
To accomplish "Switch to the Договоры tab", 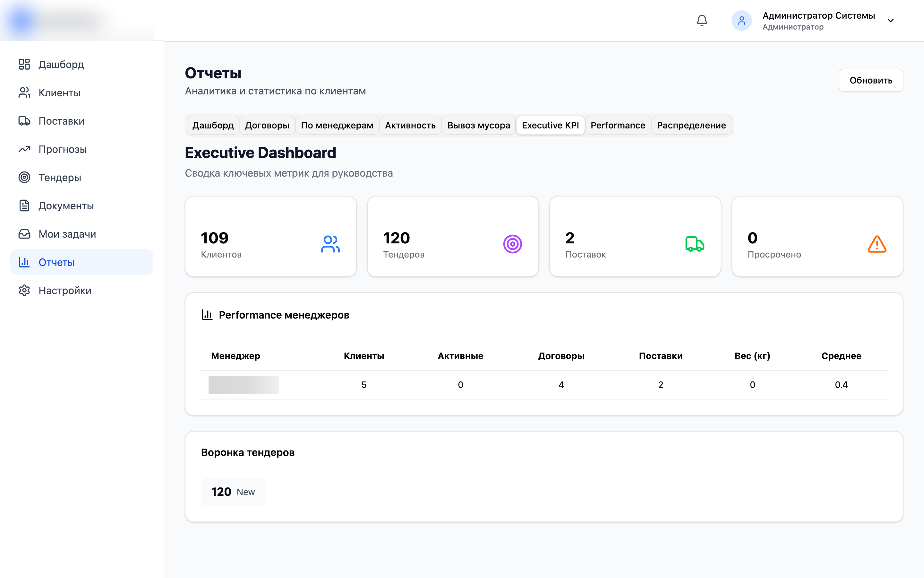I will (267, 125).
